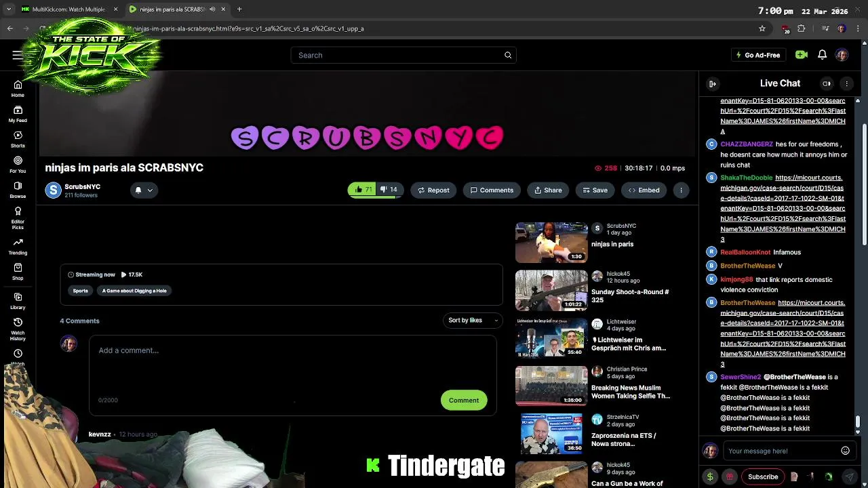868x488 pixels.
Task: Select A Game about Digging a Hole tag
Action: point(134,291)
